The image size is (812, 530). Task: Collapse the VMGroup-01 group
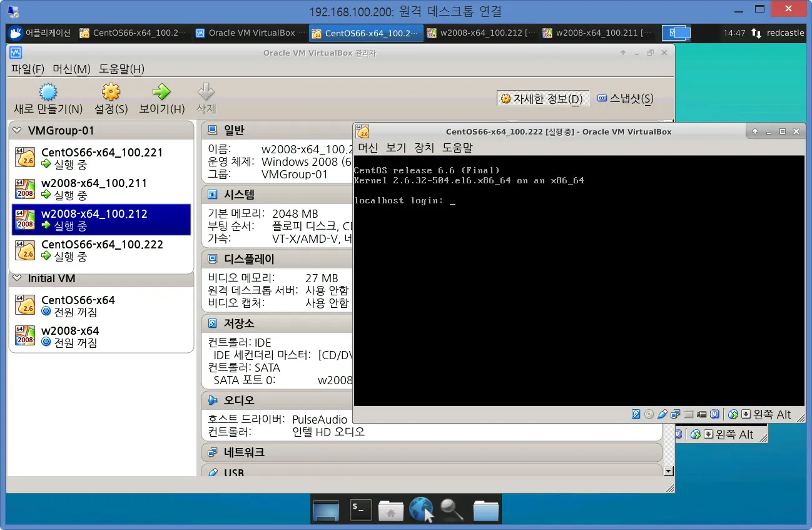[16, 131]
